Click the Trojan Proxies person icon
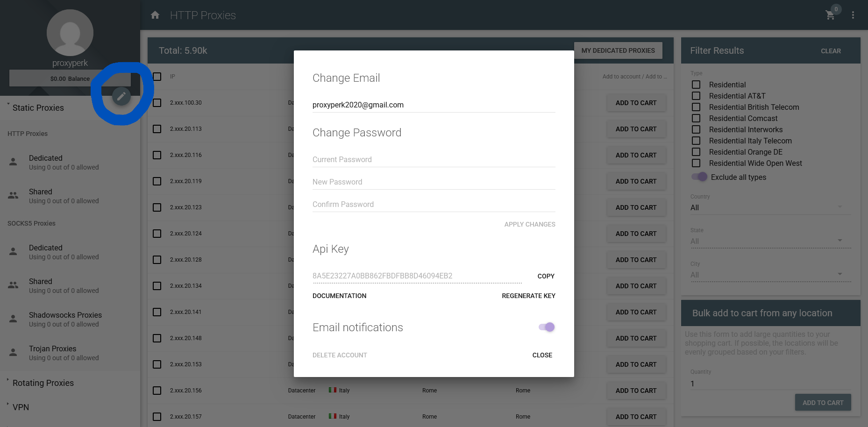 tap(13, 353)
